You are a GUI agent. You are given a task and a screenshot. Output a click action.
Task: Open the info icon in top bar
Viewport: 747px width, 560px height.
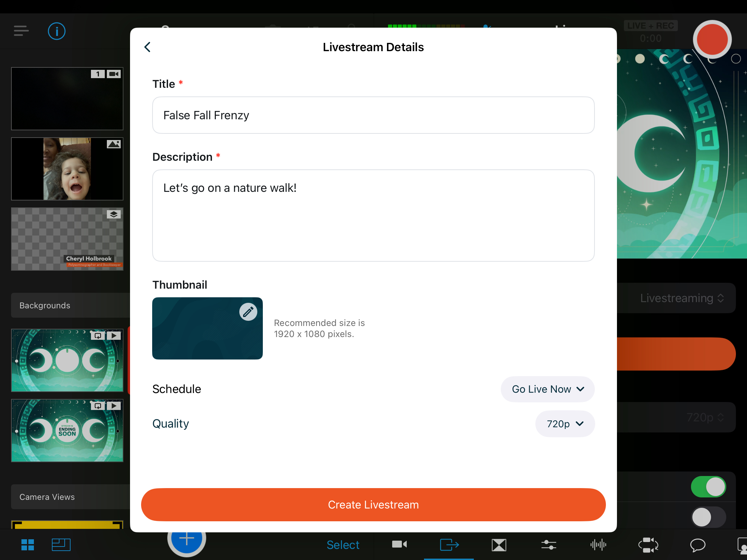click(56, 31)
